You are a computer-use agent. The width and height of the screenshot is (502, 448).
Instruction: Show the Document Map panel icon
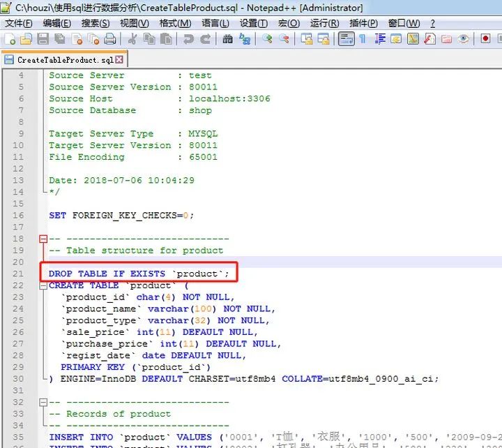pos(413,39)
